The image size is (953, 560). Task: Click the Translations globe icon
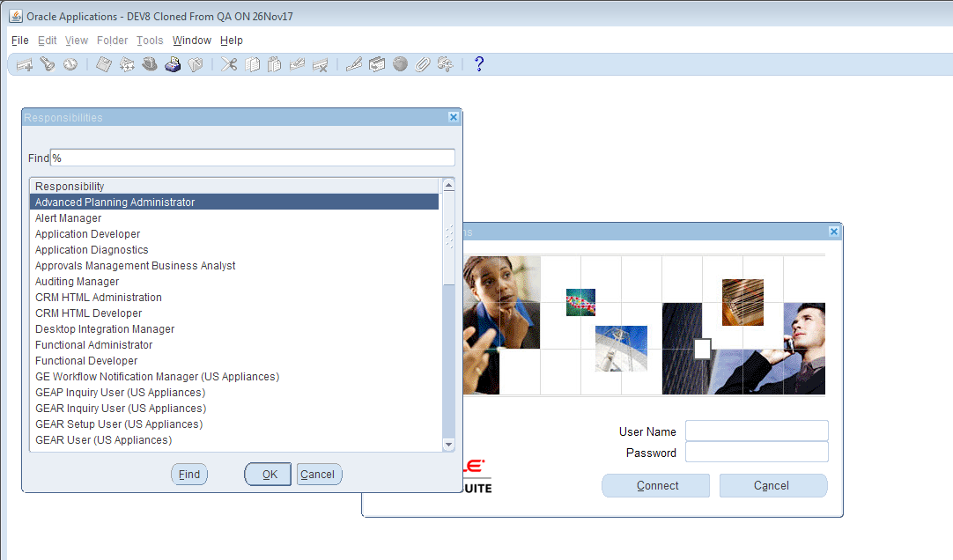click(x=400, y=64)
